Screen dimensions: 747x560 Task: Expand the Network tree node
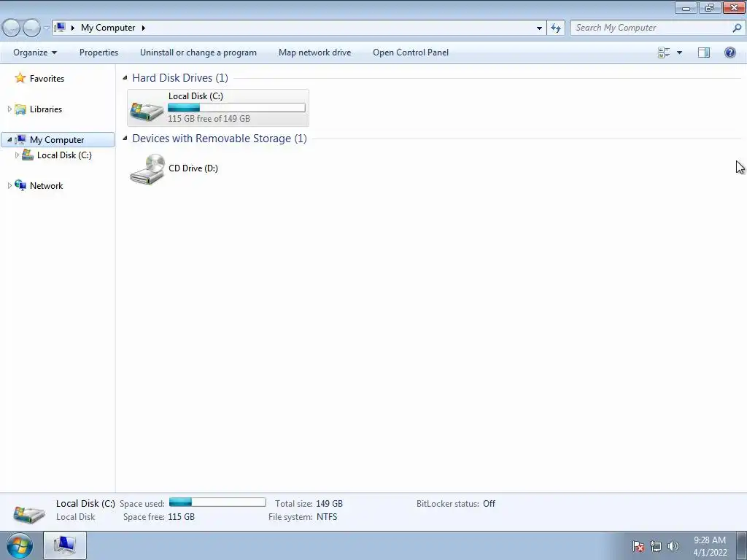coord(9,186)
